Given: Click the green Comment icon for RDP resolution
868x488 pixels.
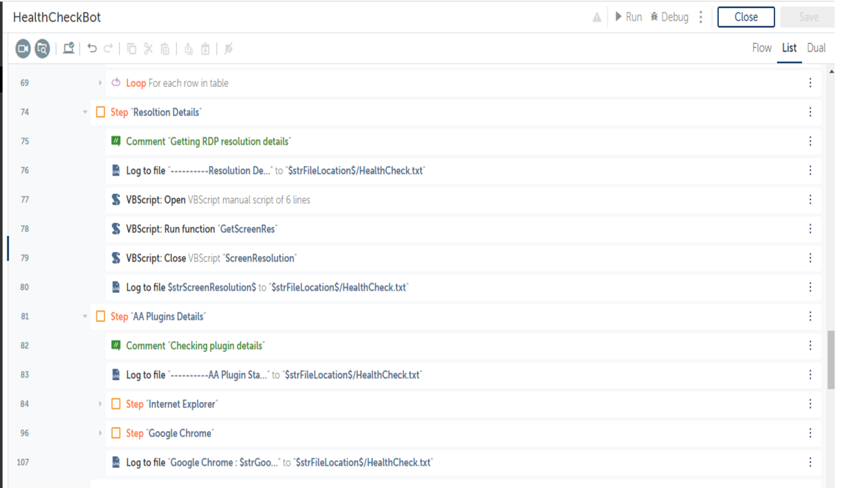Looking at the screenshot, I should pos(116,142).
